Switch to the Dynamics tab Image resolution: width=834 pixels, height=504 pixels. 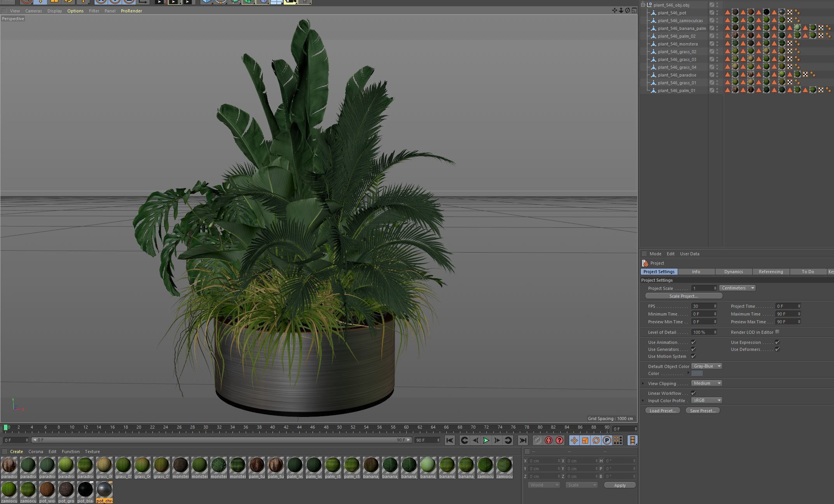(733, 272)
